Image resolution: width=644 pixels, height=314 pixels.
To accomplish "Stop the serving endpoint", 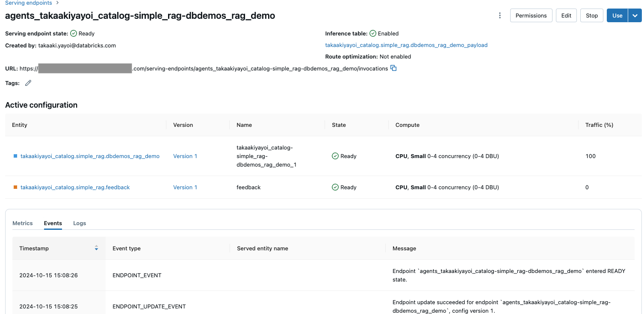I will tap(591, 15).
